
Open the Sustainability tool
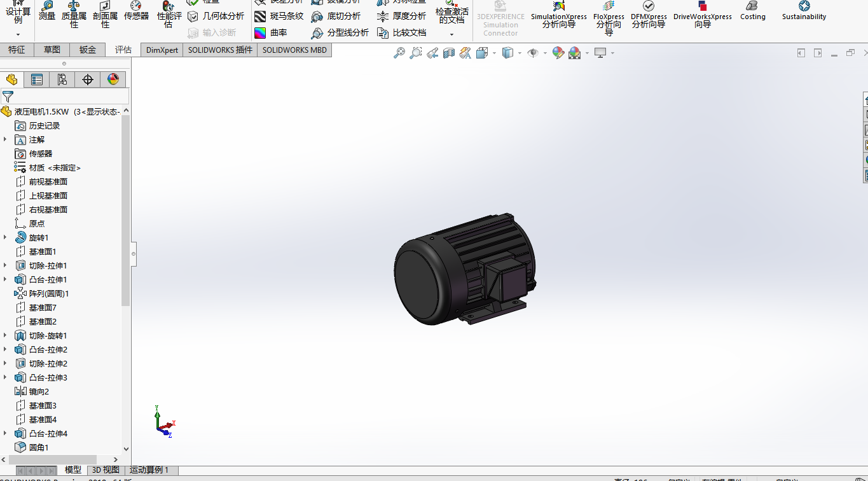pos(804,11)
